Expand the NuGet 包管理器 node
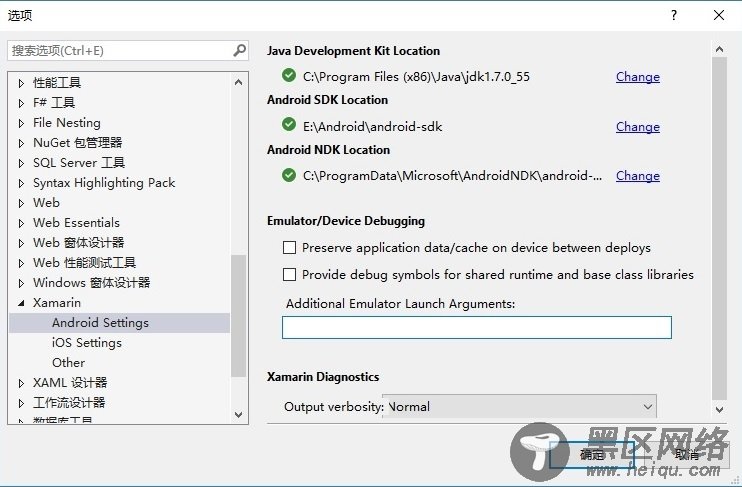Viewport: 742px width, 487px height. tap(21, 143)
